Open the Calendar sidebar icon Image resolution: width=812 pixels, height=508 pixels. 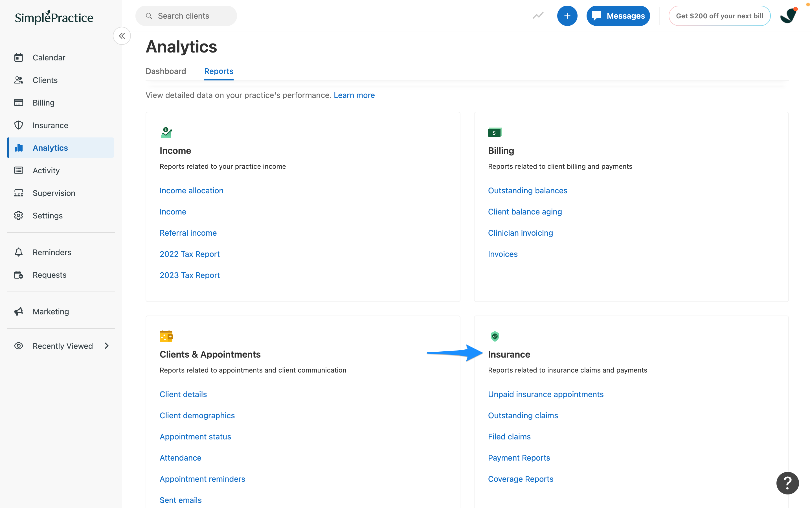click(18, 58)
